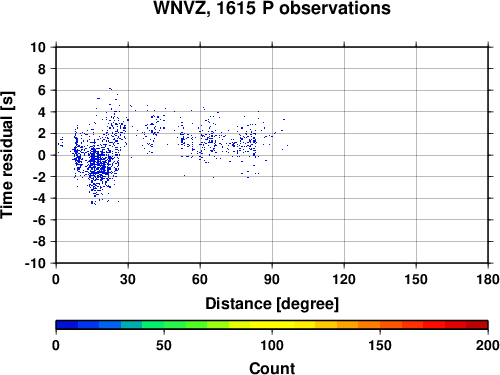Click the Count colorbar label
Image resolution: width=500 pixels, height=375 pixels.
coord(272,368)
